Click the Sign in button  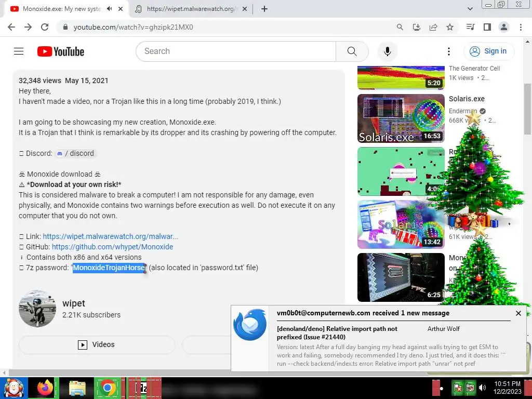click(489, 51)
